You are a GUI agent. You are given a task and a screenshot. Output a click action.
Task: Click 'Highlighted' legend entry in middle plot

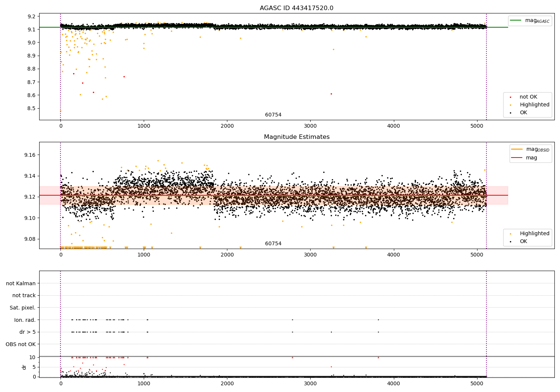tap(535, 234)
